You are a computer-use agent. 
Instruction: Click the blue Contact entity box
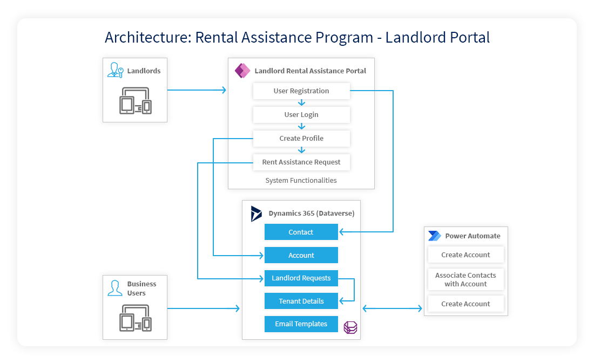point(301,232)
